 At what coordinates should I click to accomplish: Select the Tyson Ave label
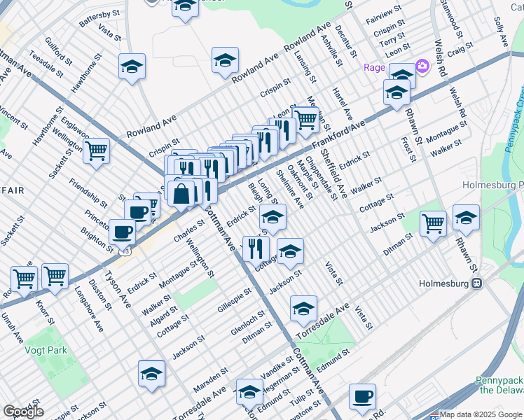(118, 290)
